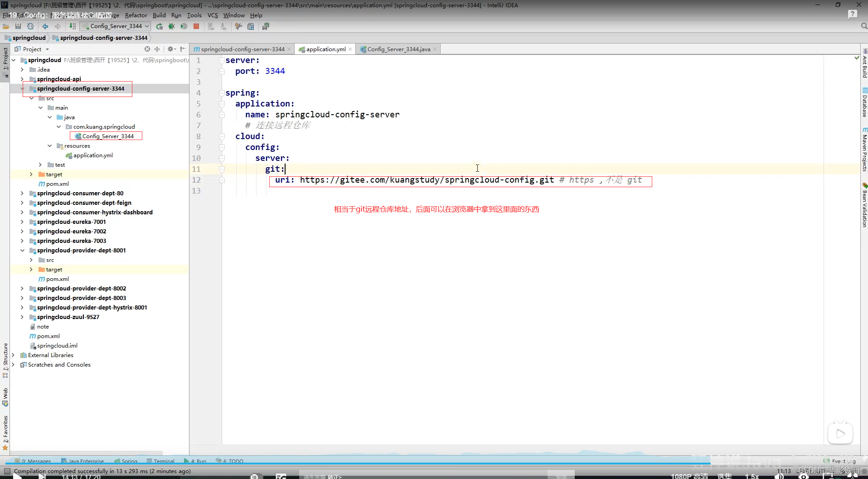This screenshot has height=479, width=868.
Task: Open the Maven Projects side panel
Action: [864, 150]
